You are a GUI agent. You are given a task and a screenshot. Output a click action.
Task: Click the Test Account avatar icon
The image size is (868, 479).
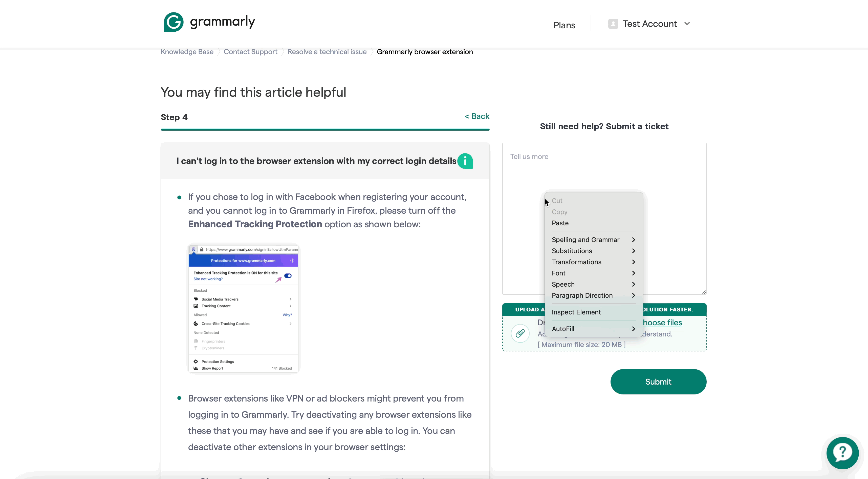(613, 24)
